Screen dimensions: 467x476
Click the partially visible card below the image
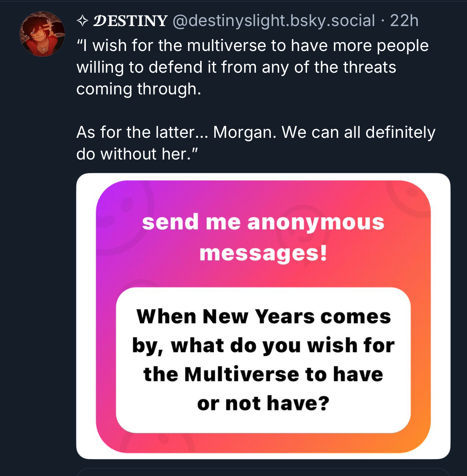pyautogui.click(x=263, y=472)
